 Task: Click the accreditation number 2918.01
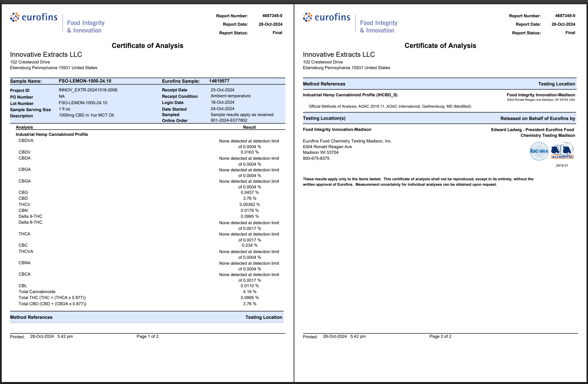coord(562,165)
